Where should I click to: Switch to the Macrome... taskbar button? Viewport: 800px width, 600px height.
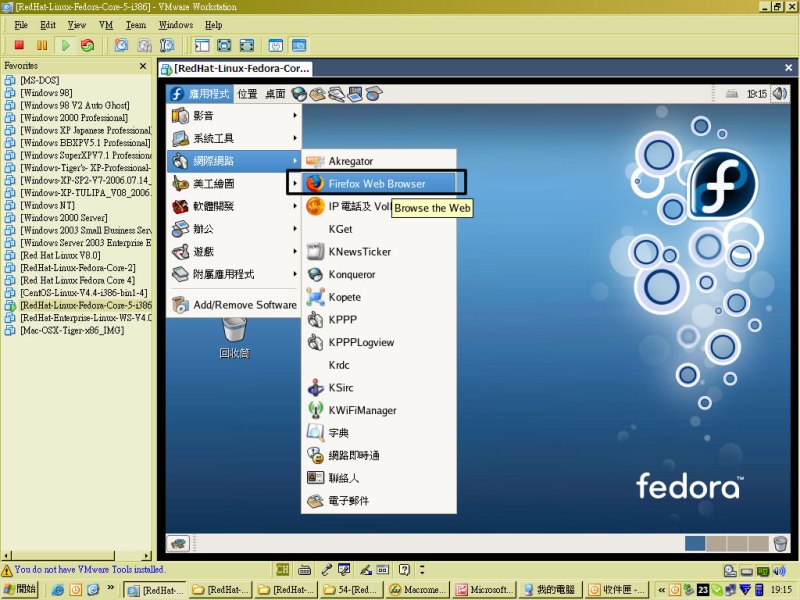(418, 590)
